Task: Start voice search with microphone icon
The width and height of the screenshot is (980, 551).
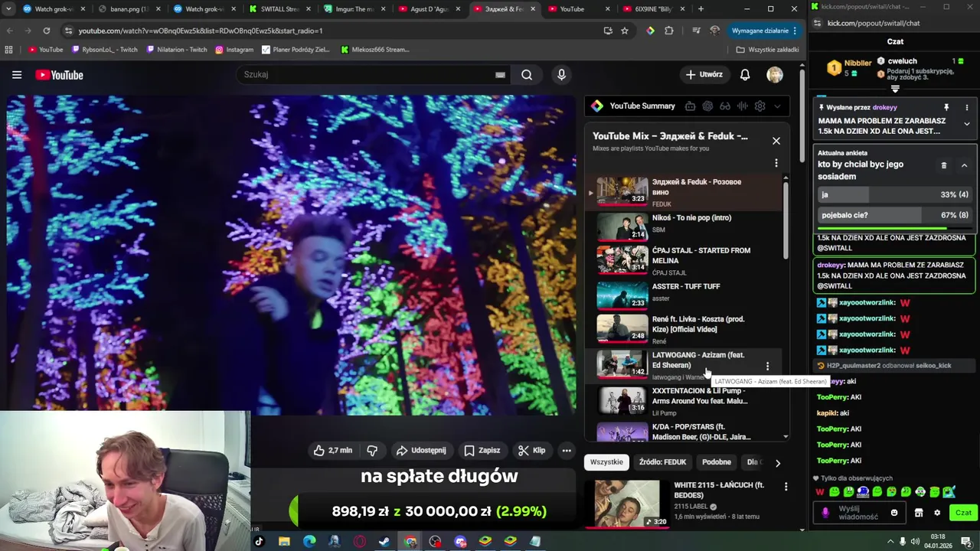Action: (561, 75)
